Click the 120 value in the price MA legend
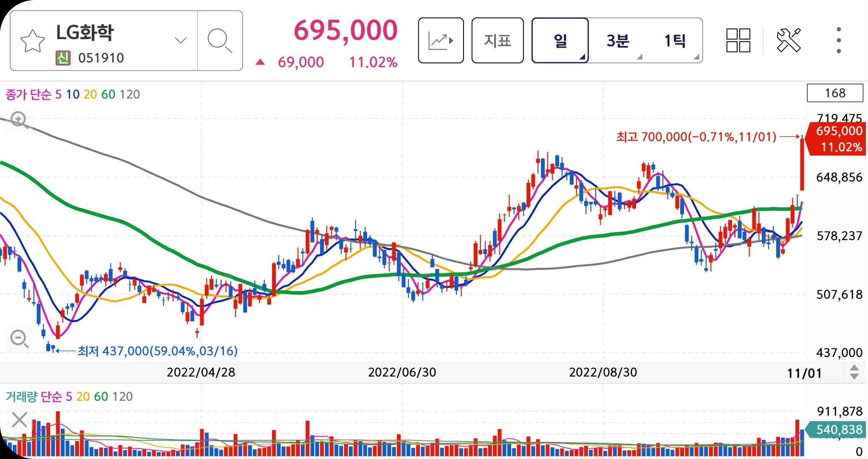Viewport: 868px width, 459px height. [130, 94]
